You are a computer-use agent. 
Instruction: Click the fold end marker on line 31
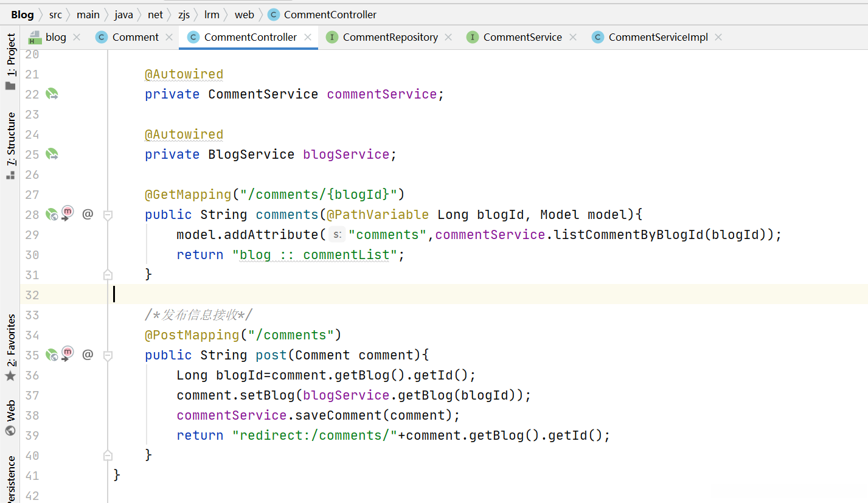click(x=108, y=274)
